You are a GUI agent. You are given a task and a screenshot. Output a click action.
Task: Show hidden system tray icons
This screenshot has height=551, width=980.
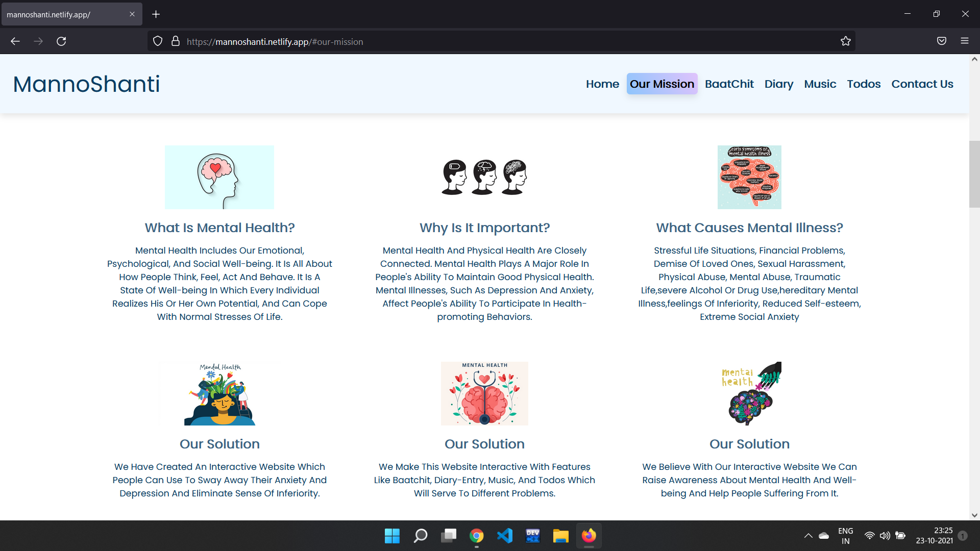(808, 536)
